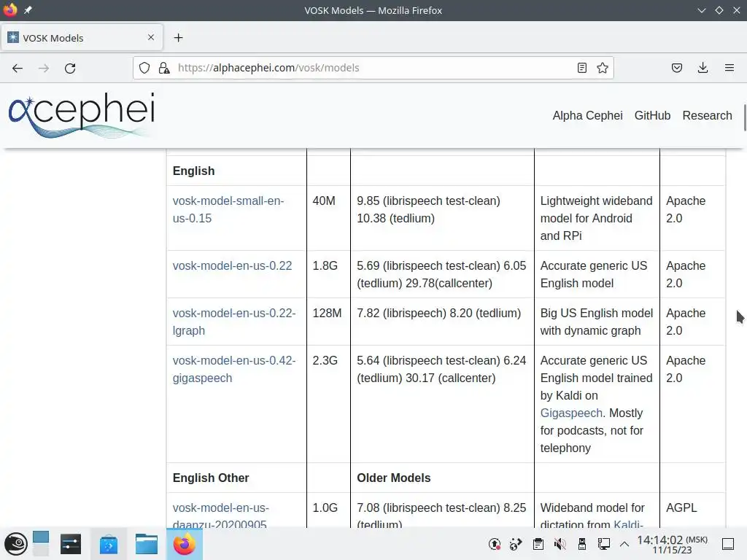Viewport: 747px width, 560px height.
Task: Go back to the previous page
Action: point(18,68)
